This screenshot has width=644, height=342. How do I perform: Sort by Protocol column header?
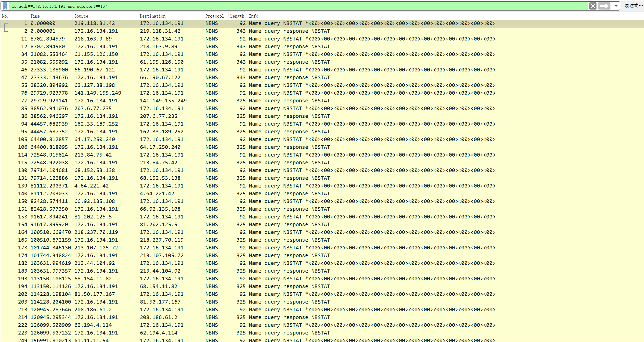point(214,16)
